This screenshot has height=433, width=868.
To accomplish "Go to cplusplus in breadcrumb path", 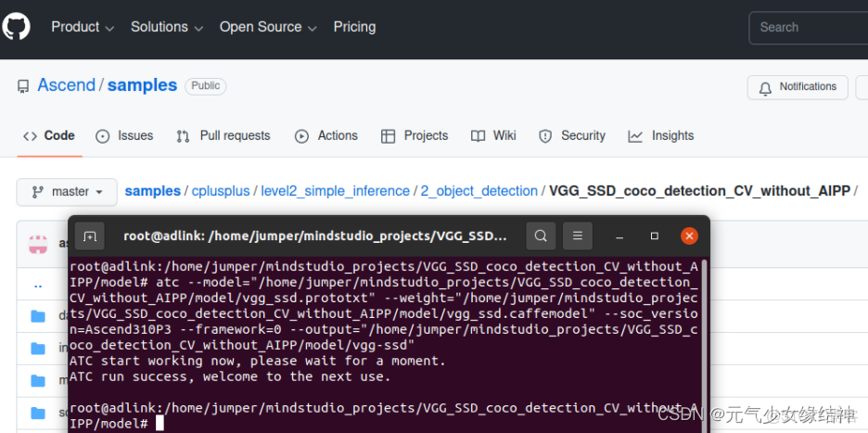I will (221, 191).
